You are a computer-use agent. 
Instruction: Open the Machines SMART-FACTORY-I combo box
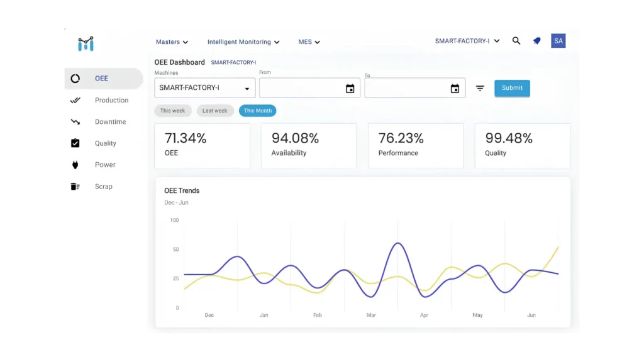pos(204,88)
